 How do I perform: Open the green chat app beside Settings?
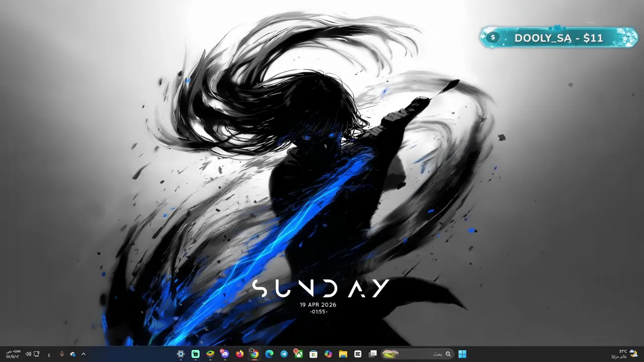[195, 354]
